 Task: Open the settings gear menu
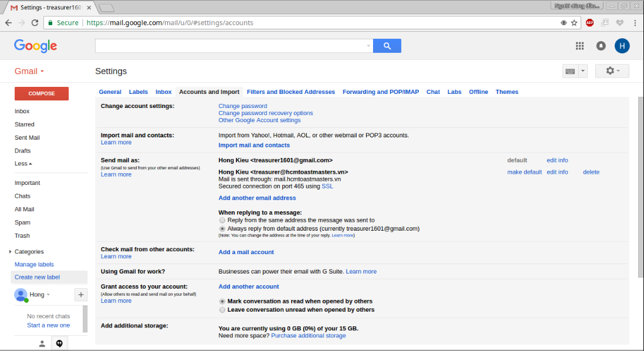click(612, 70)
